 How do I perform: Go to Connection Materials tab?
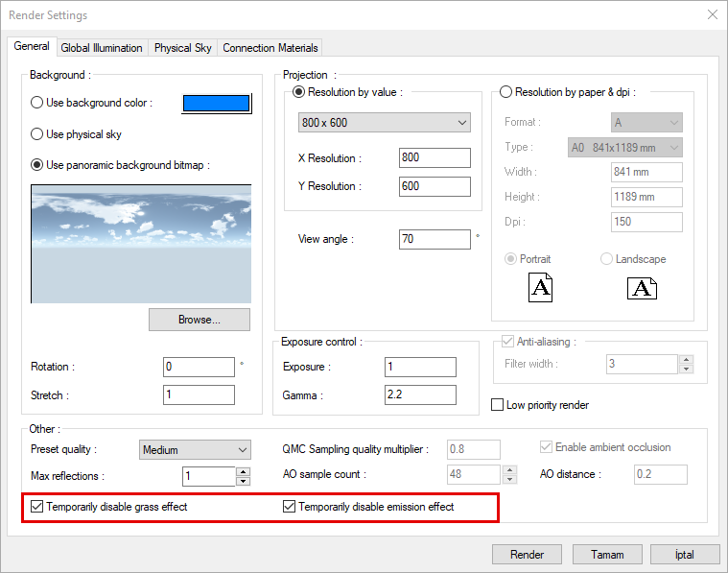[x=270, y=48]
